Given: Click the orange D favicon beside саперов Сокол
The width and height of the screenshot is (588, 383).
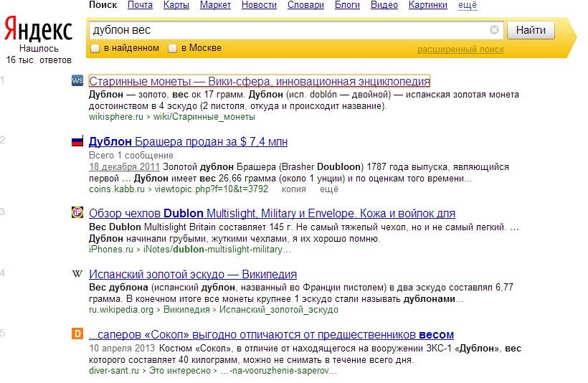Looking at the screenshot, I should pos(77,334).
